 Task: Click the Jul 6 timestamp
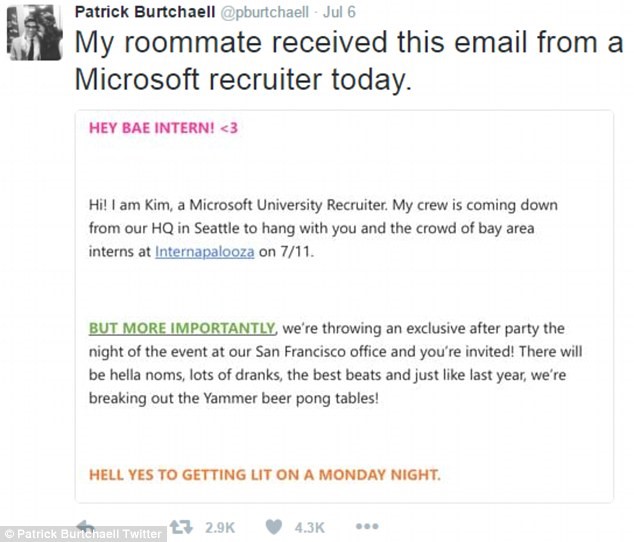tap(339, 12)
